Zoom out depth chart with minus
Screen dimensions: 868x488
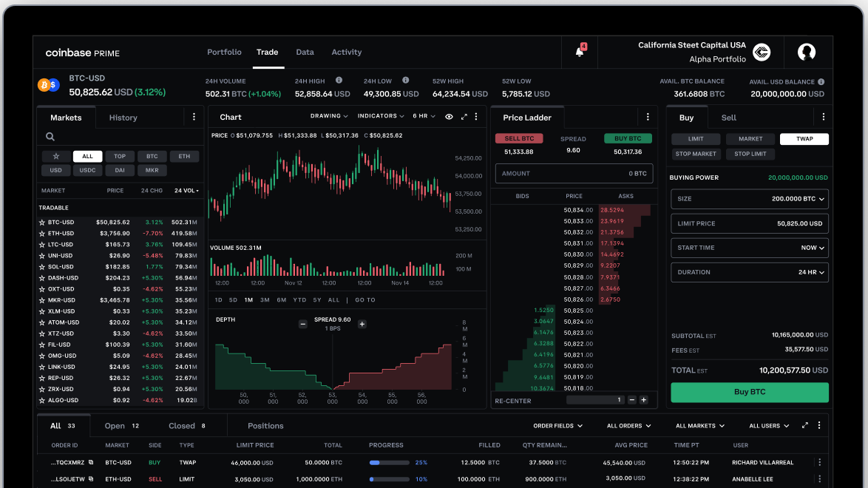[303, 324]
